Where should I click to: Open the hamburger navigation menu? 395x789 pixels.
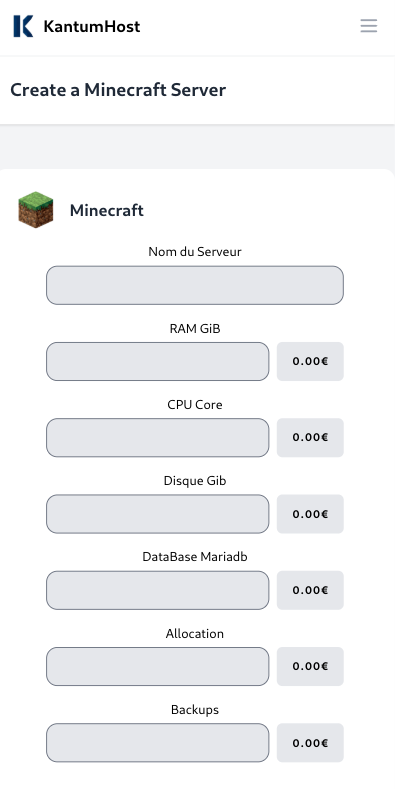(x=368, y=26)
